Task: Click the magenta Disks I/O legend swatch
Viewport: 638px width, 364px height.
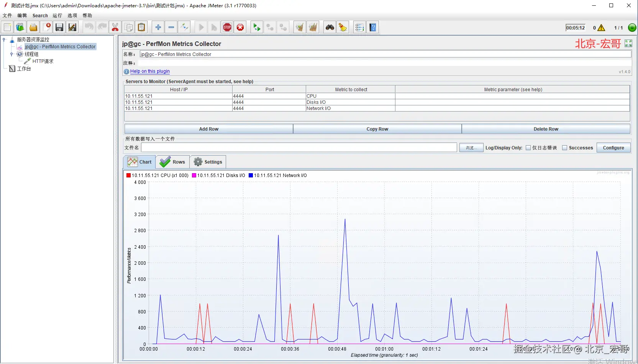Action: coord(194,175)
